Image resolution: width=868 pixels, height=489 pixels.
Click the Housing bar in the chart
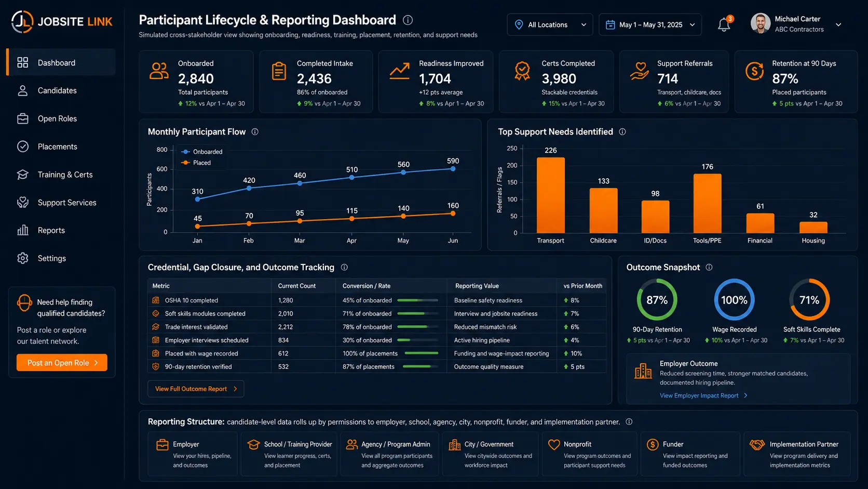(813, 228)
